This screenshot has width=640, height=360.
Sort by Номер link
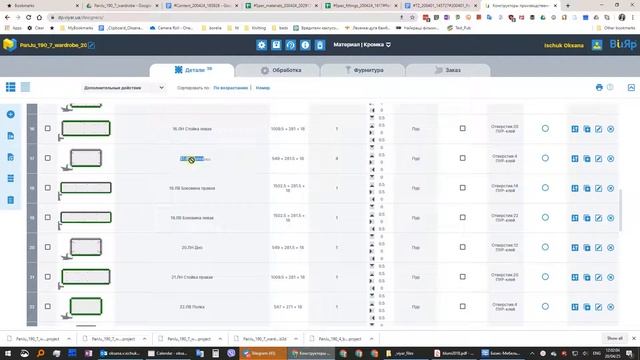coord(263,88)
